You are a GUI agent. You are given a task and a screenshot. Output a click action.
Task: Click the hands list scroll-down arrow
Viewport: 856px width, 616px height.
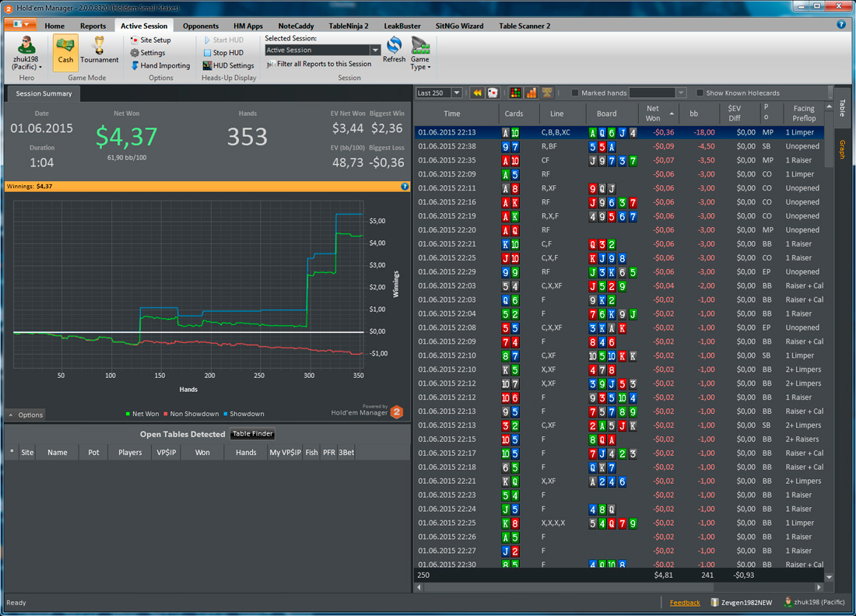pyautogui.click(x=829, y=576)
